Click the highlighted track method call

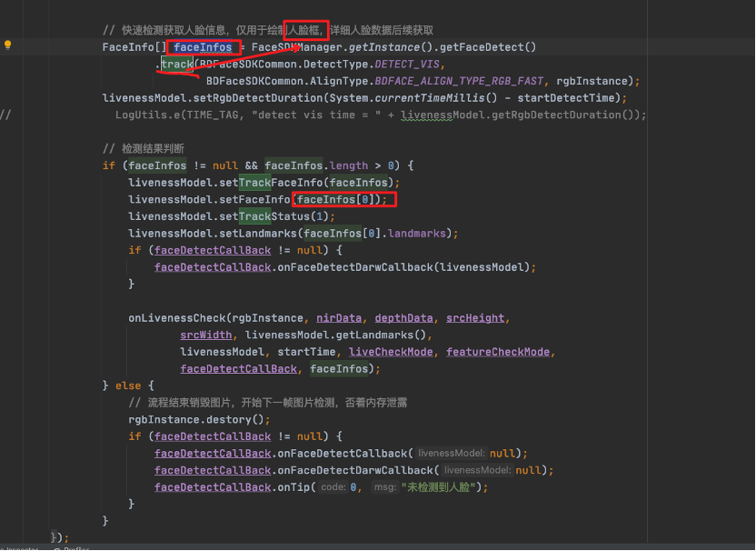(177, 65)
